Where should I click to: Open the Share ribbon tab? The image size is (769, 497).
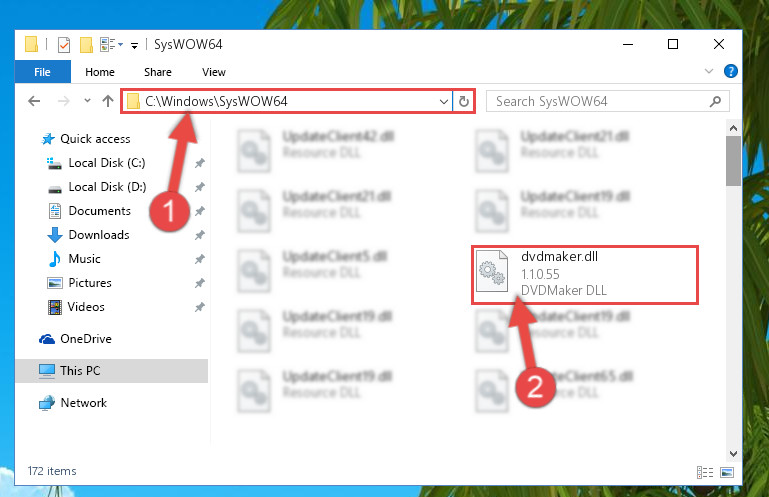coord(158,72)
